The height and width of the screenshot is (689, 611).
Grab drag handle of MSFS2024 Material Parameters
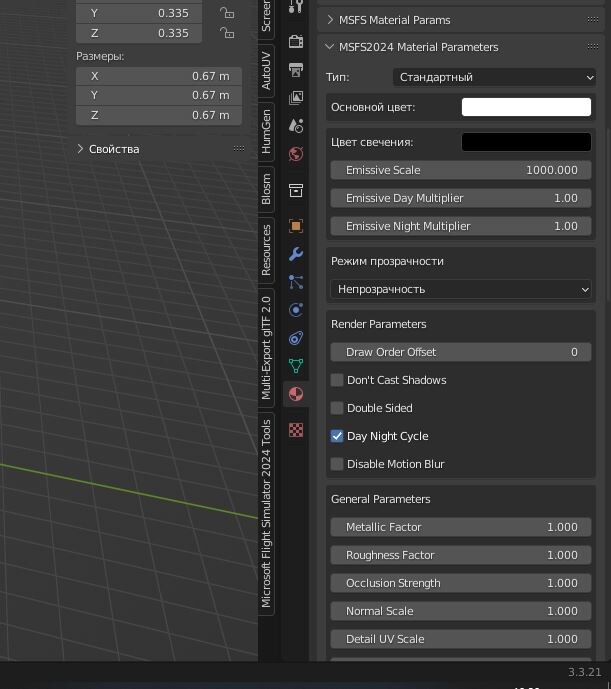tap(593, 47)
